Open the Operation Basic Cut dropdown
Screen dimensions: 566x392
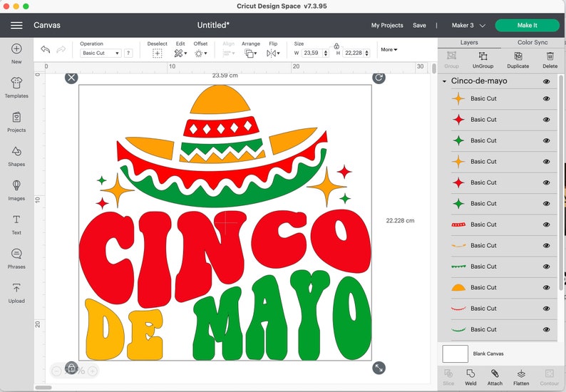(101, 53)
